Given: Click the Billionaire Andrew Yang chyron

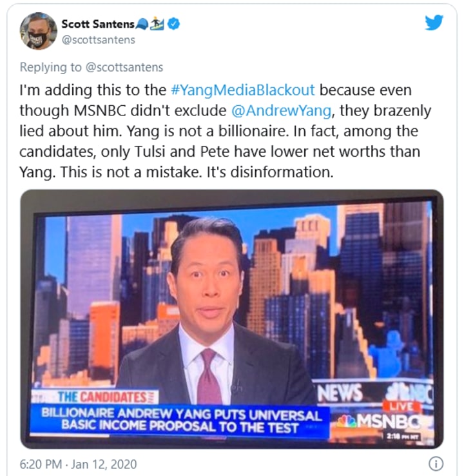Looking at the screenshot, I should pos(180,421).
